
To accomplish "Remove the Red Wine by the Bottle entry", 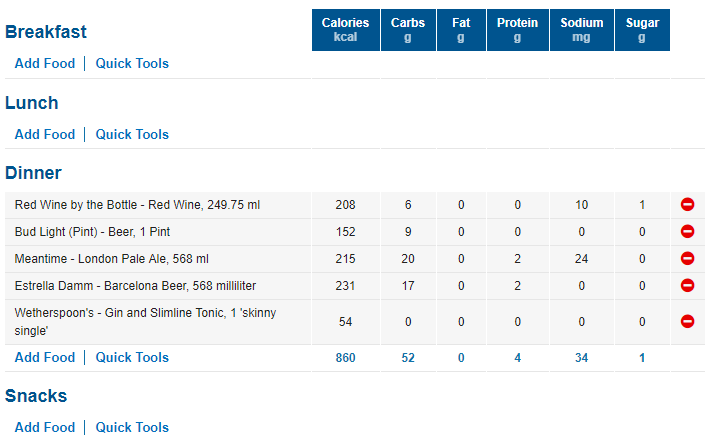I will (x=687, y=205).
